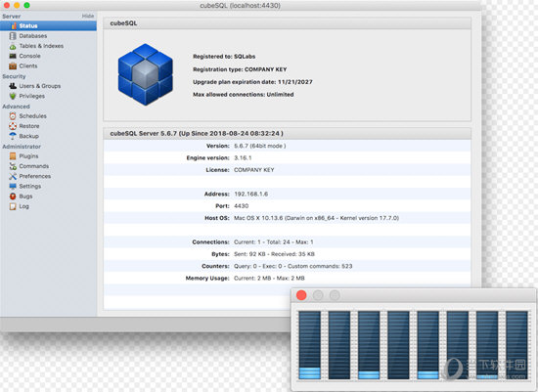The height and width of the screenshot is (392, 538).
Task: Click 'Registered to: SQLabs' text
Action: [x=224, y=57]
